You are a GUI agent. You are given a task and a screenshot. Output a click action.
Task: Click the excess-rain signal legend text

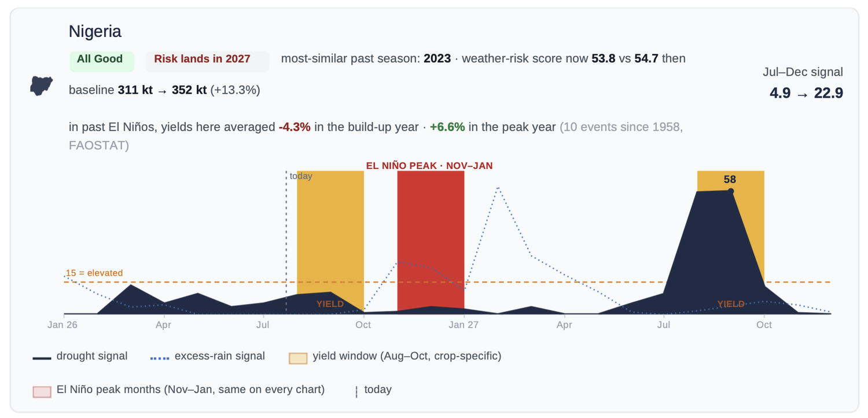[220, 356]
